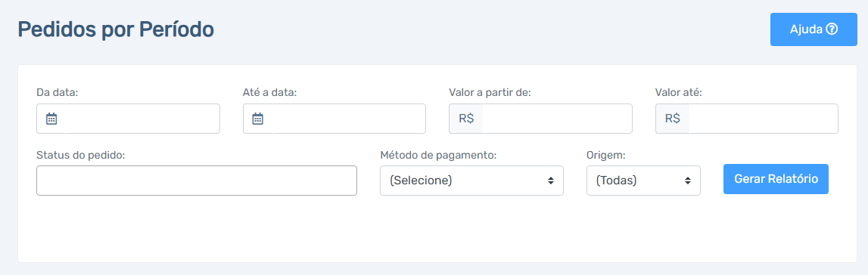This screenshot has width=868, height=275.
Task: Click the Status do pedido label
Action: pos(81,155)
